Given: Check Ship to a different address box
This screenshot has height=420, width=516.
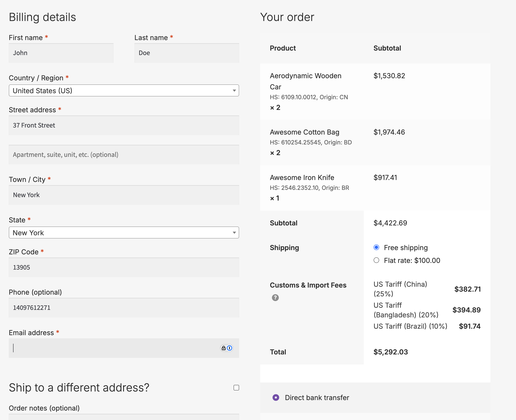Looking at the screenshot, I should click(x=236, y=388).
